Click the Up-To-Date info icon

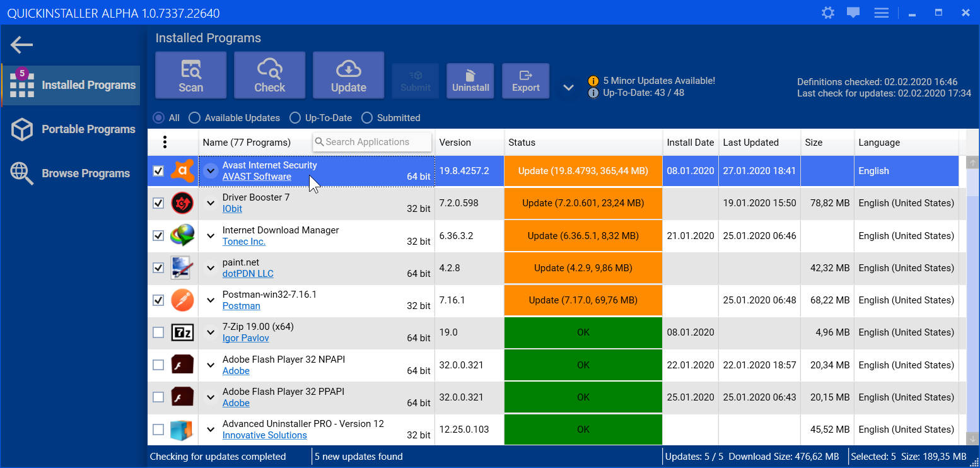pyautogui.click(x=593, y=93)
